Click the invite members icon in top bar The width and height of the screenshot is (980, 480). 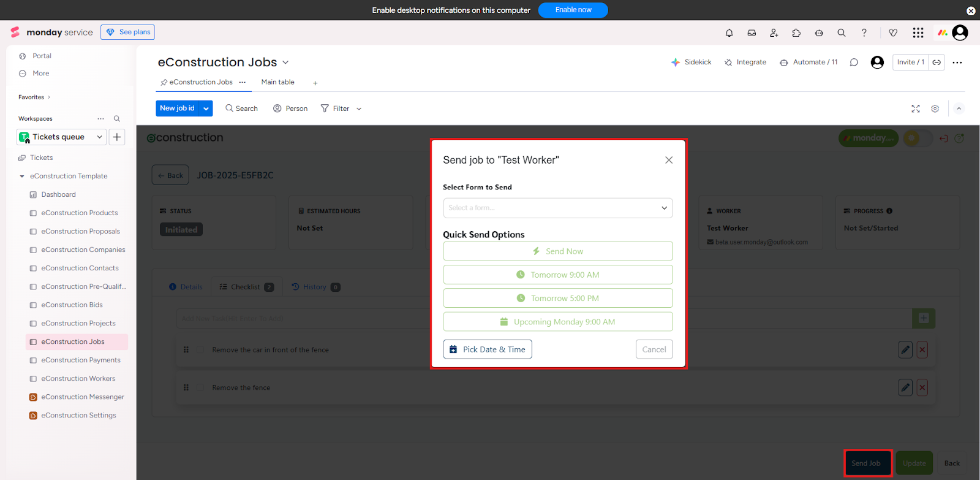tap(774, 33)
